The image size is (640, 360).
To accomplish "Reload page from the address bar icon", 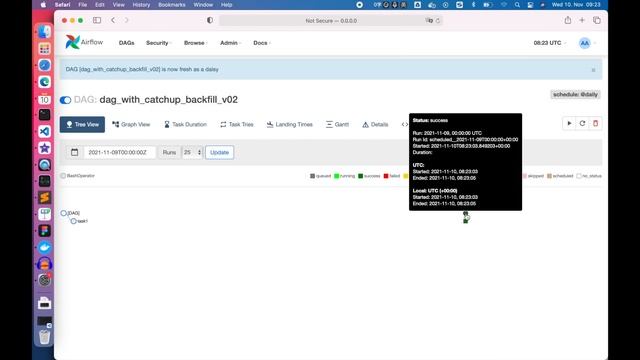I will click(x=438, y=20).
